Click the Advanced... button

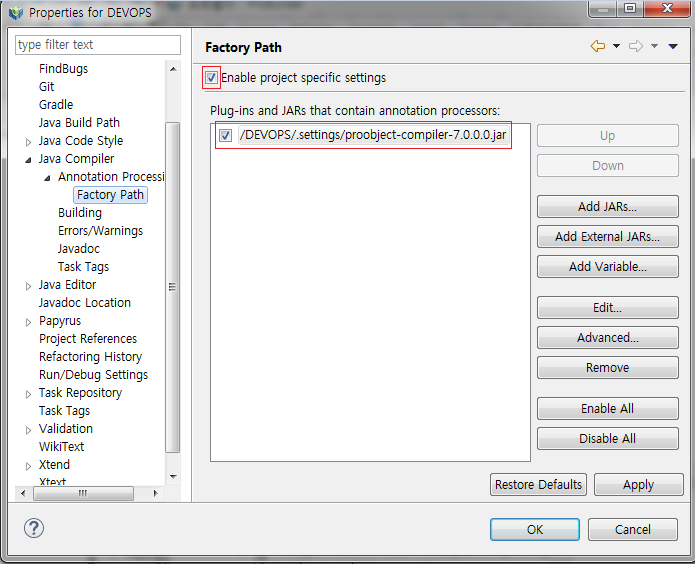(x=608, y=338)
